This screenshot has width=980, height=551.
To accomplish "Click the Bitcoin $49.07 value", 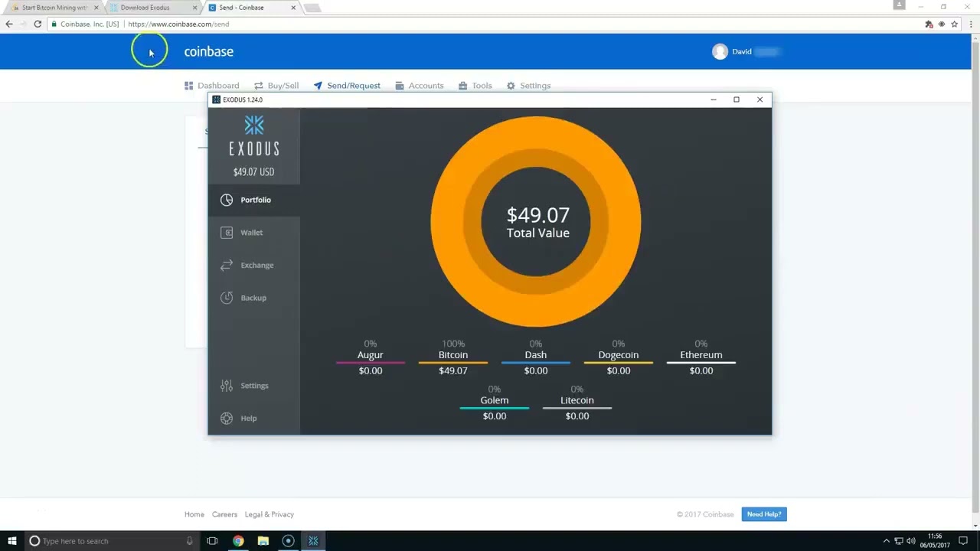I will (453, 370).
